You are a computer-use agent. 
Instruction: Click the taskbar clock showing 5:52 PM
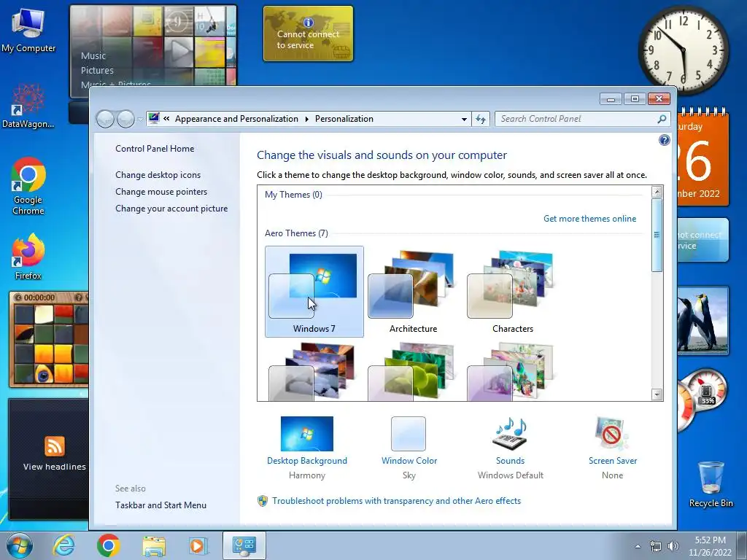click(x=710, y=545)
